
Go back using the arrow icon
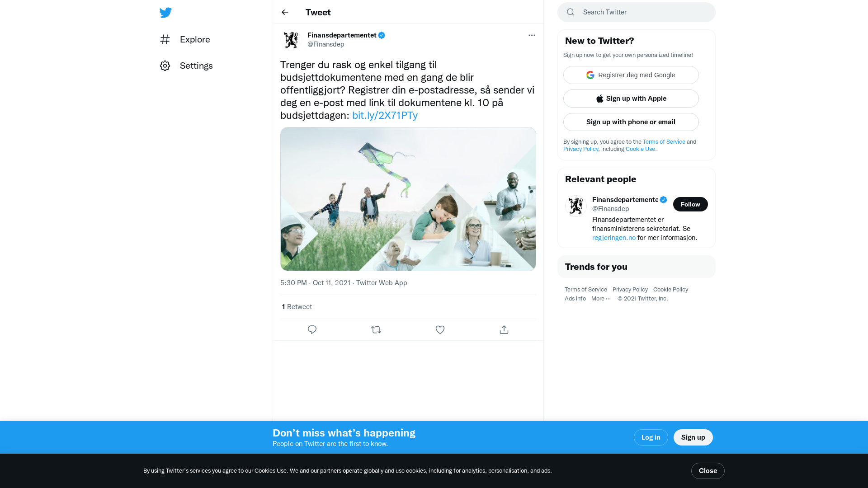tap(285, 12)
